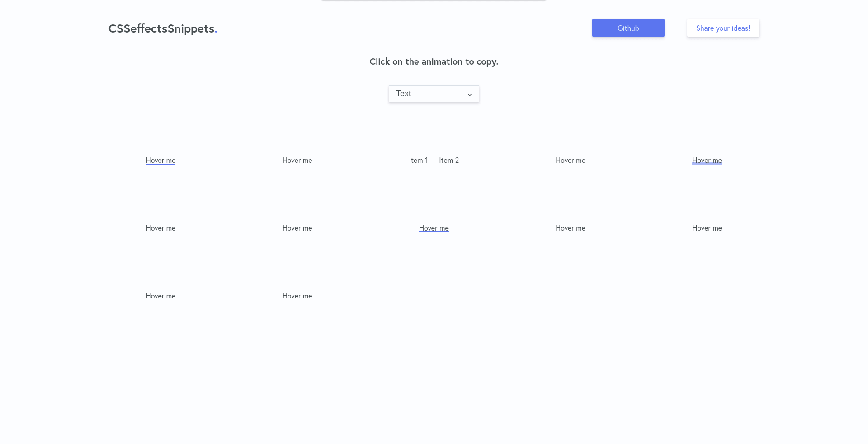This screenshot has width=868, height=444.
Task: Select the Item 1 text effect
Action: [x=418, y=161]
